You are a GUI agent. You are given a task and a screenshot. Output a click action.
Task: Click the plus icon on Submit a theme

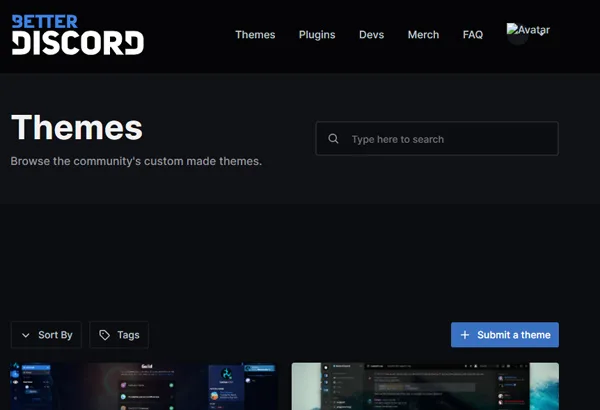tap(465, 335)
